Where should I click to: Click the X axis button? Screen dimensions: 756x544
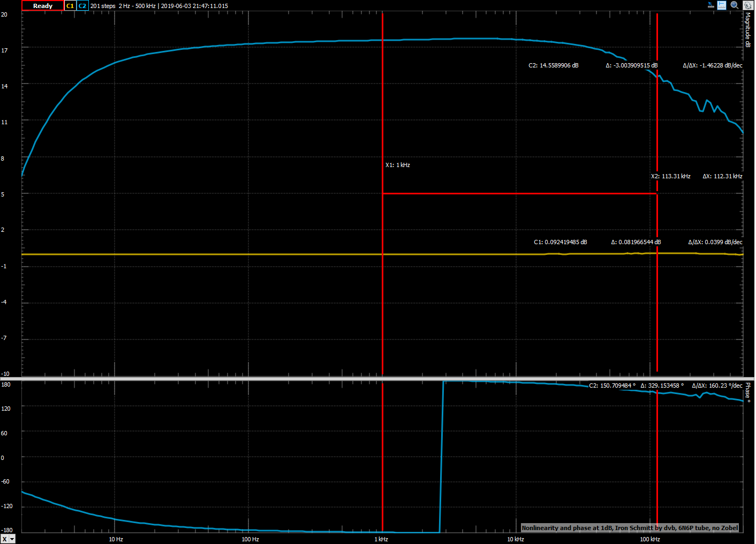tap(5, 539)
